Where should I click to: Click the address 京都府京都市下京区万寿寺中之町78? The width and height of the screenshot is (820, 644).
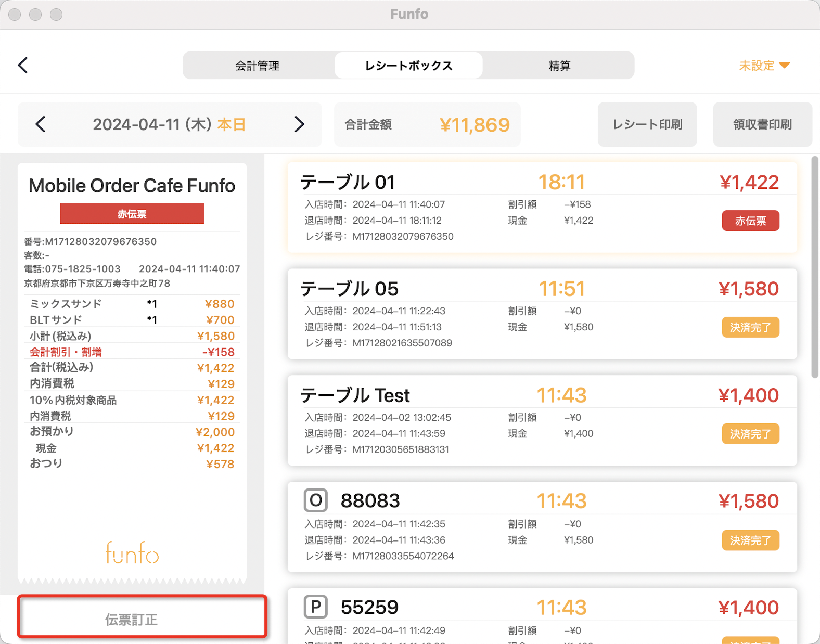97,284
